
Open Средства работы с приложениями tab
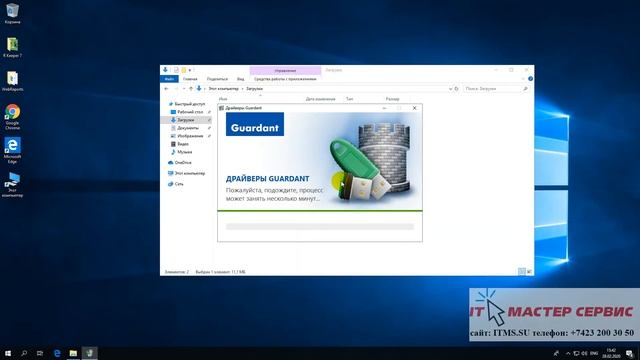285,79
